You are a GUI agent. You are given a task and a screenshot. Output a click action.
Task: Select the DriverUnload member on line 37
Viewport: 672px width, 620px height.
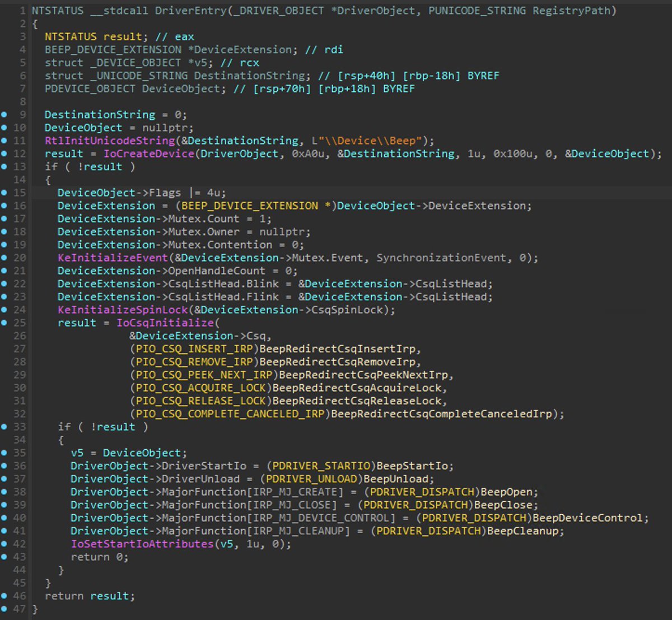[x=200, y=479]
